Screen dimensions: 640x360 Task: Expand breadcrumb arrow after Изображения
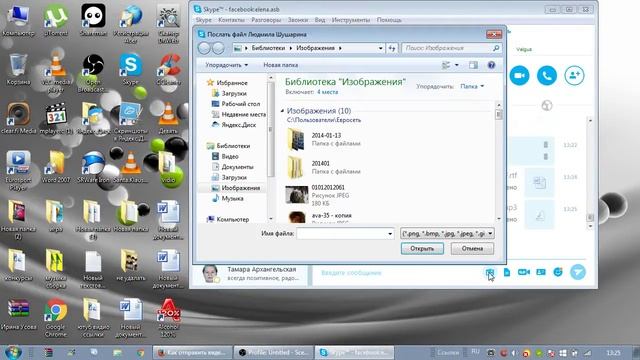[x=340, y=48]
